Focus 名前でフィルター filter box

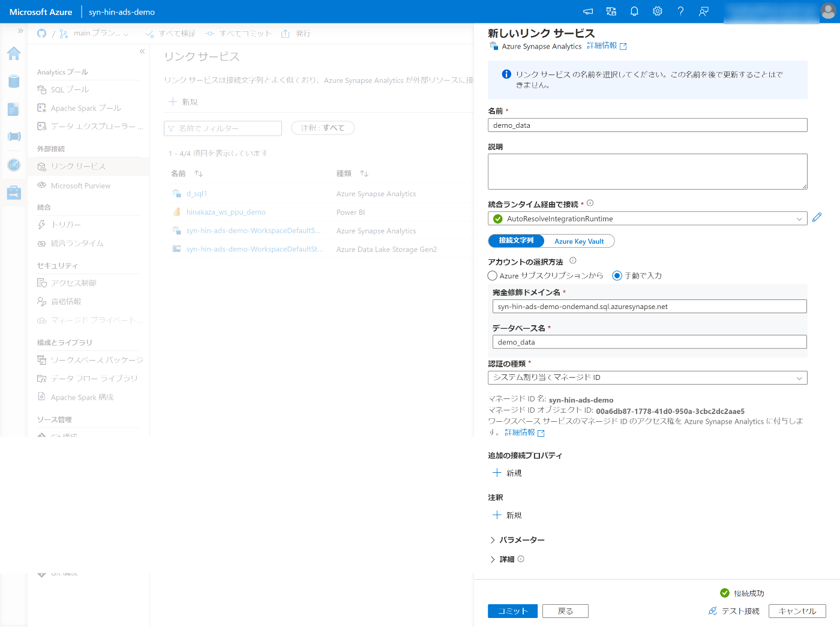223,128
